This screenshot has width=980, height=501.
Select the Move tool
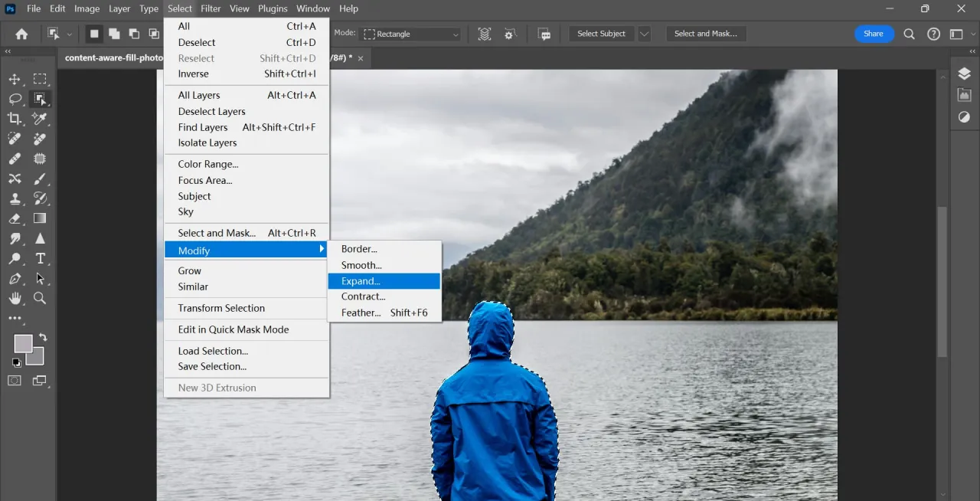coord(15,79)
